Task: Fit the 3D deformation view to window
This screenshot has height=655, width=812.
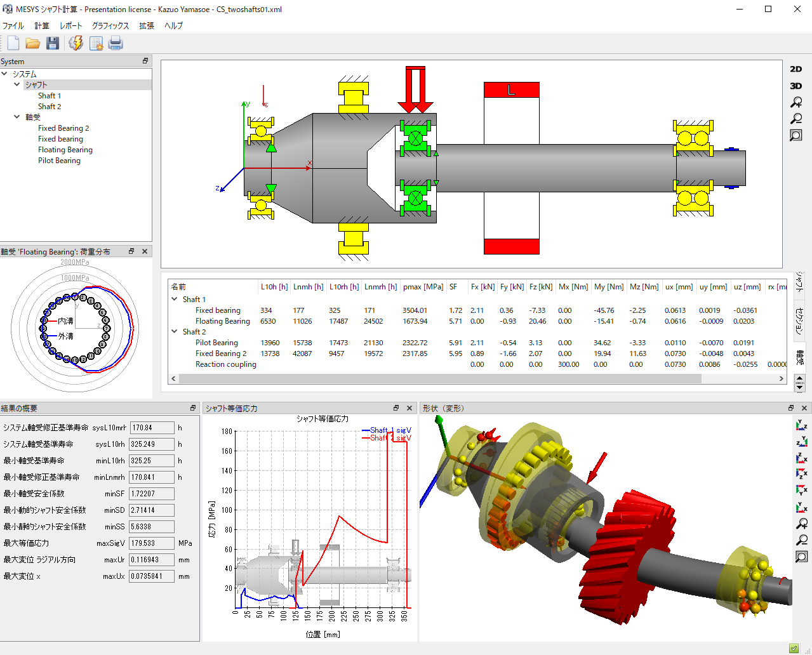Action: (x=801, y=557)
